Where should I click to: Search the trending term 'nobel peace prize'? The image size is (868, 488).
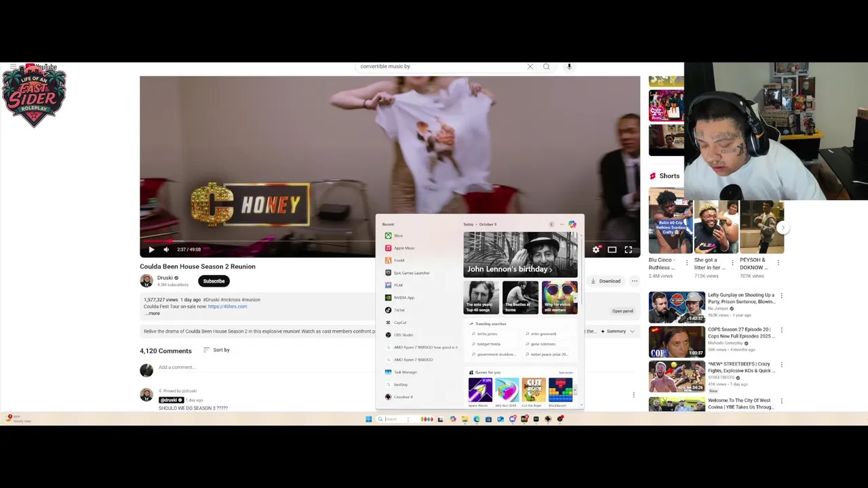[547, 354]
